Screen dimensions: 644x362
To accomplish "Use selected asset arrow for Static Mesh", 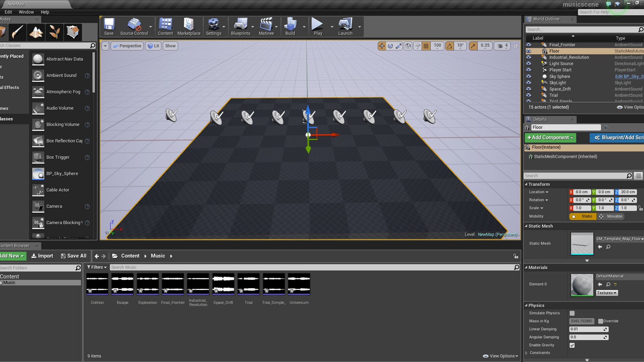I will (x=600, y=247).
